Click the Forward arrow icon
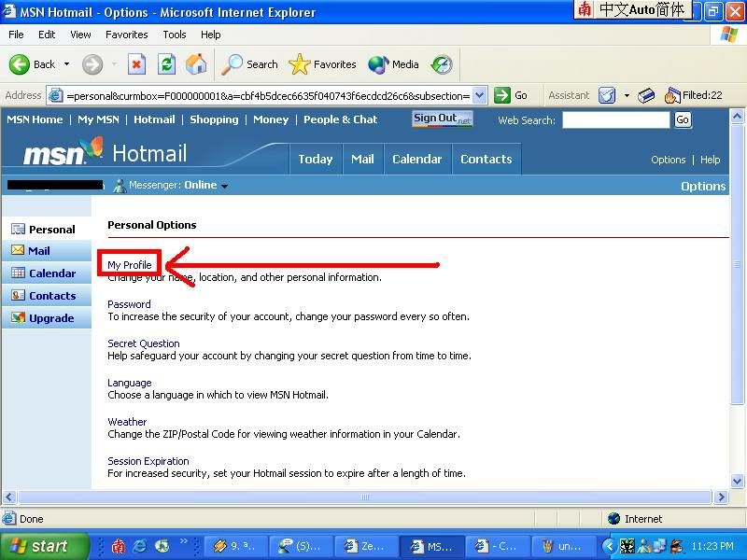Viewport: 747px width, 560px height. [92, 64]
